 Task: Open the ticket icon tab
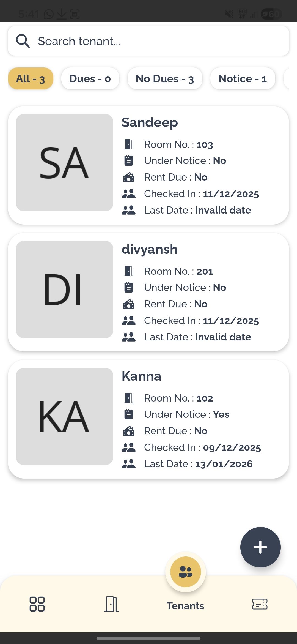[260, 604]
